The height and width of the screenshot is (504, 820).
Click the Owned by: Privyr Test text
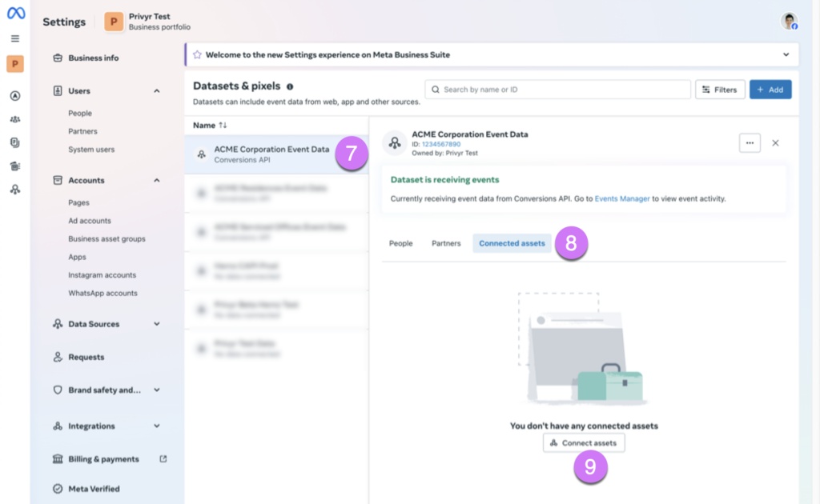click(x=445, y=153)
